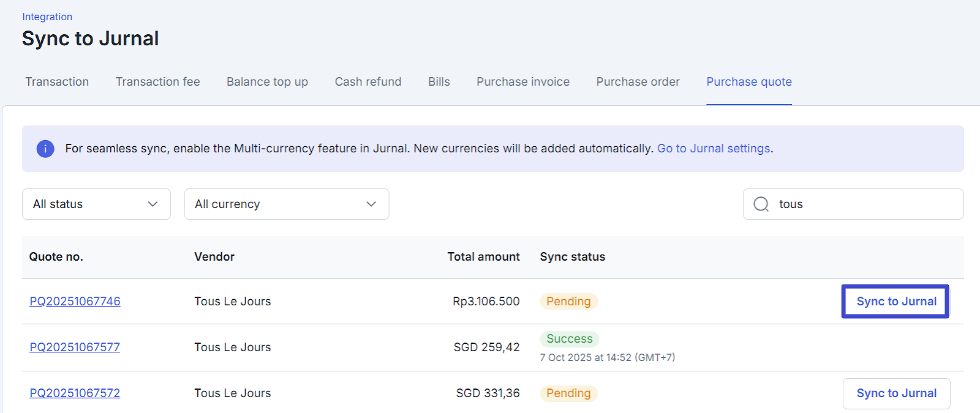Open the Bills tab
The height and width of the screenshot is (413, 980).
tap(439, 82)
